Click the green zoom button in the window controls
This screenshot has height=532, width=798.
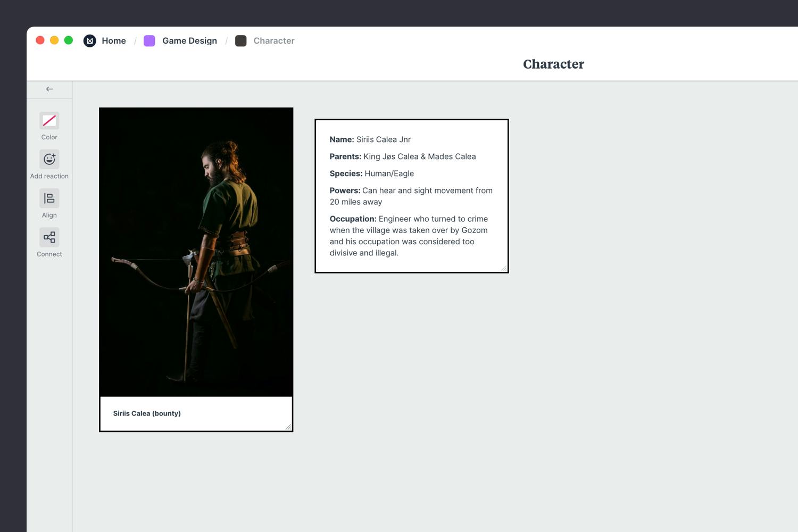69,40
